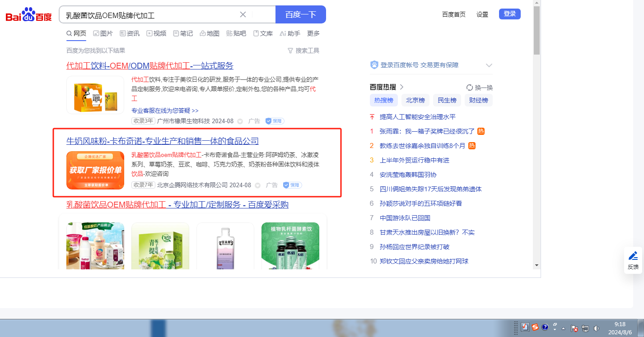The image size is (644, 337).
Task: Open hot topic 张雨霏：我一箱子奖牌已经很沉了
Action: (427, 131)
